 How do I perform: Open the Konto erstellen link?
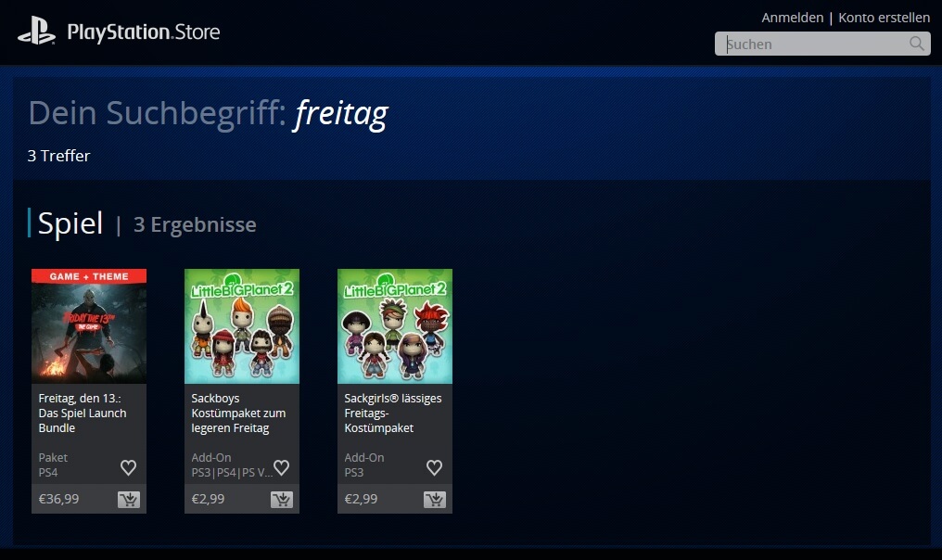point(884,18)
